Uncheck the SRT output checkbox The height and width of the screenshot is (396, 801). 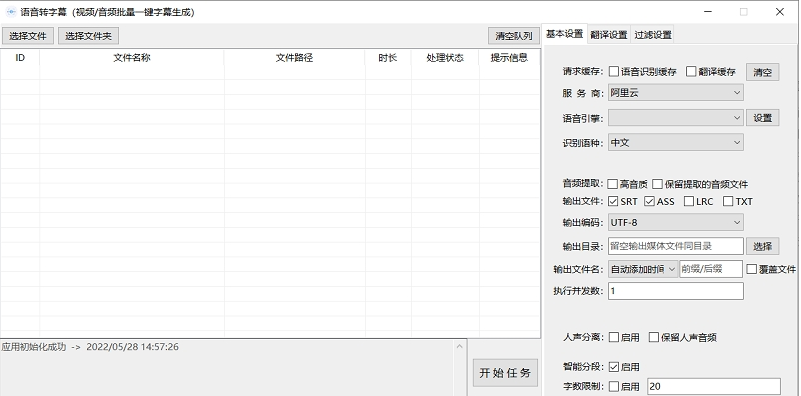pyautogui.click(x=613, y=201)
